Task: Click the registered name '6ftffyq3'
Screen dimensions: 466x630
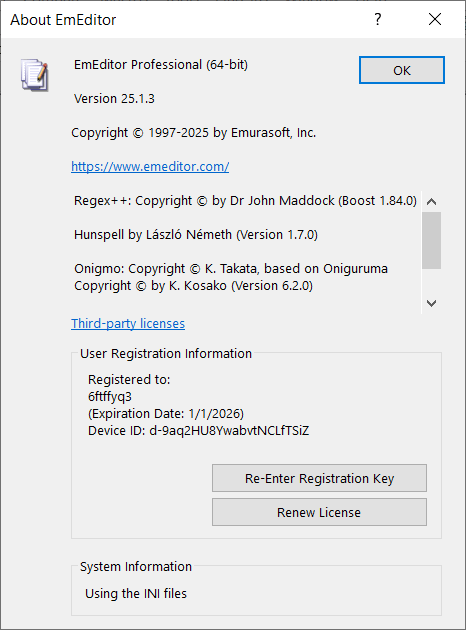Action: click(110, 397)
